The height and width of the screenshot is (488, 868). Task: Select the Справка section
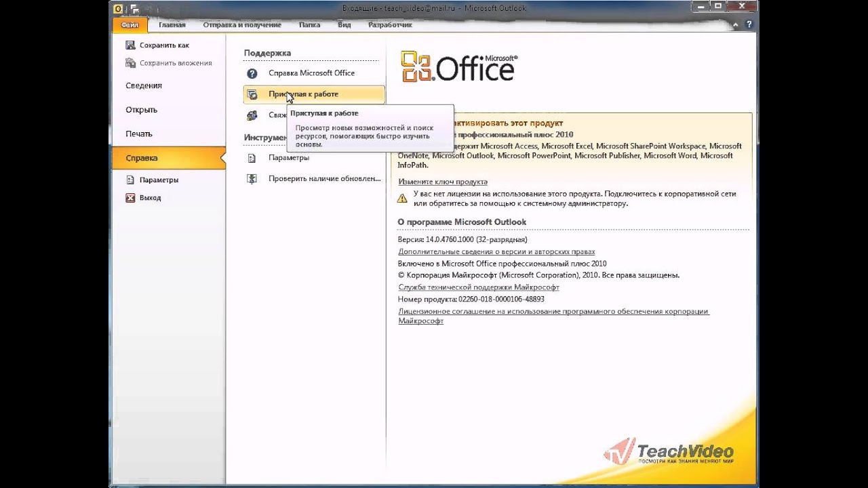(169, 158)
